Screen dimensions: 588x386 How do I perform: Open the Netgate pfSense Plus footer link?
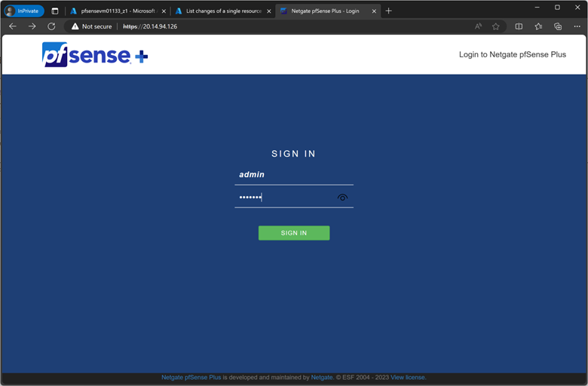[191, 378]
